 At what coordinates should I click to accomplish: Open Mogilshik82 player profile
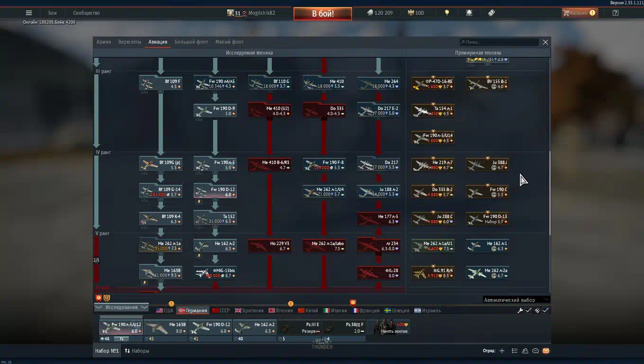pos(251,13)
